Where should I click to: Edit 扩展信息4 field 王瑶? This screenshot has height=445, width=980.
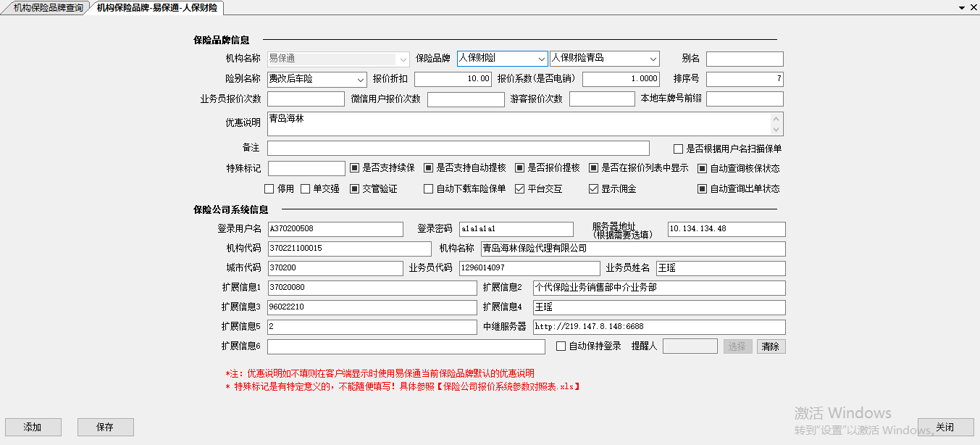click(659, 307)
